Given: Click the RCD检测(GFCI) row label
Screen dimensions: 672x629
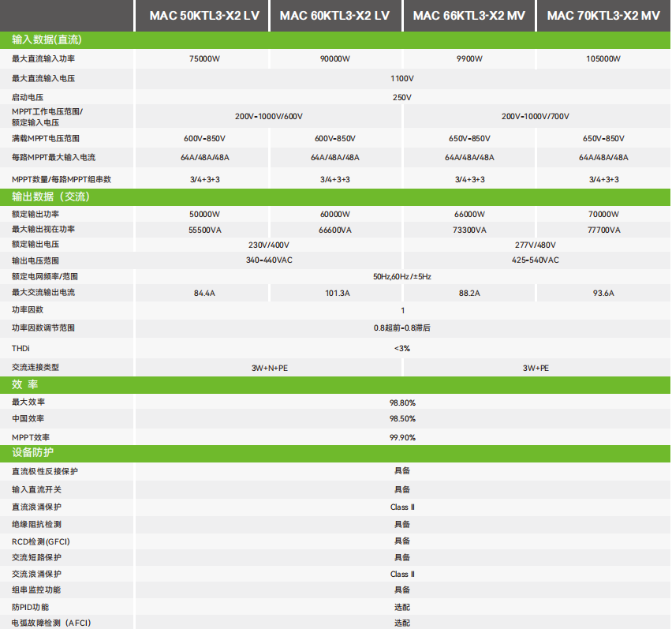Looking at the screenshot, I should 41,541.
